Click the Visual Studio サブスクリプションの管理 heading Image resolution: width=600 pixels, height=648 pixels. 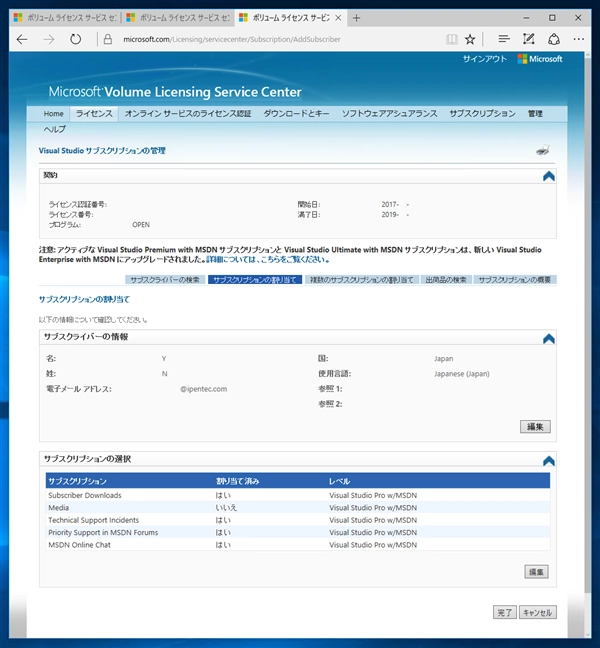click(102, 151)
